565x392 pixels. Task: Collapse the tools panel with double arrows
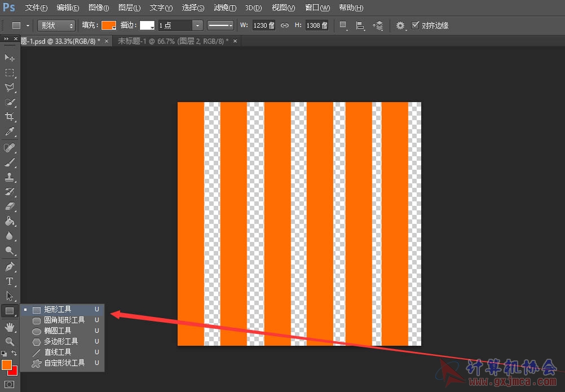pyautogui.click(x=6, y=38)
